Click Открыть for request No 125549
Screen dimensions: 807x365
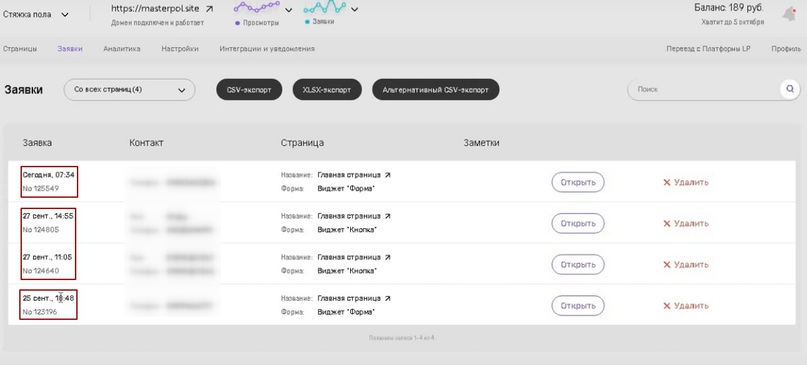pyautogui.click(x=578, y=182)
